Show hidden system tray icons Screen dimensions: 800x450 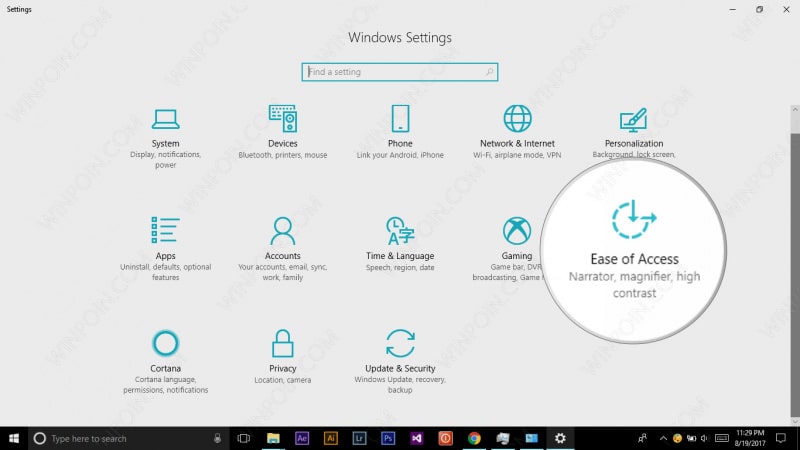pos(663,438)
